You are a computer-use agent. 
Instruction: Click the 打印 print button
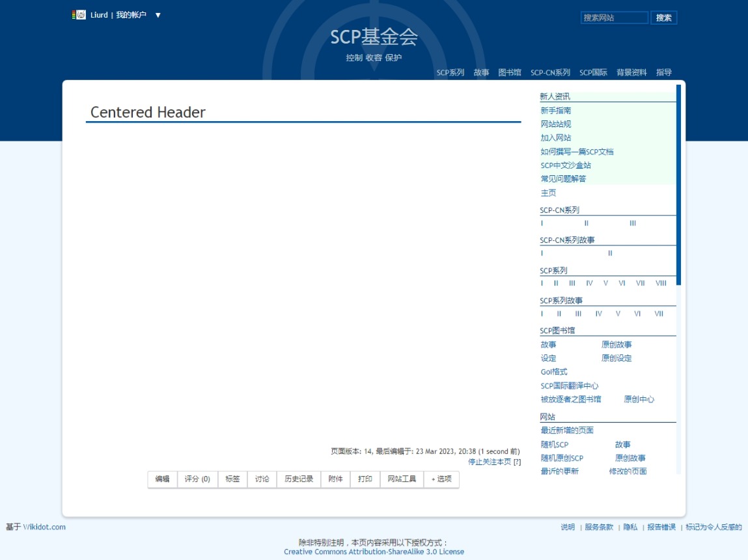pos(365,479)
